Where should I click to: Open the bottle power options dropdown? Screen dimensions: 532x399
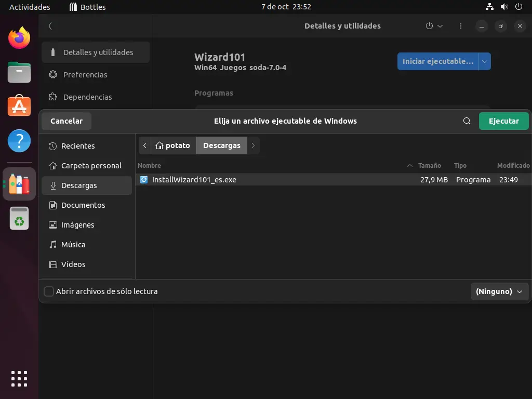(434, 26)
